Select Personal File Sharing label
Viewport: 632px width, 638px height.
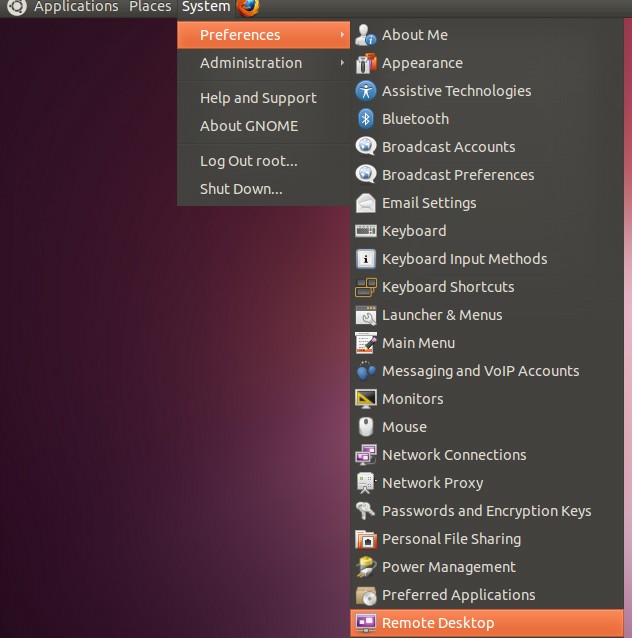point(451,539)
